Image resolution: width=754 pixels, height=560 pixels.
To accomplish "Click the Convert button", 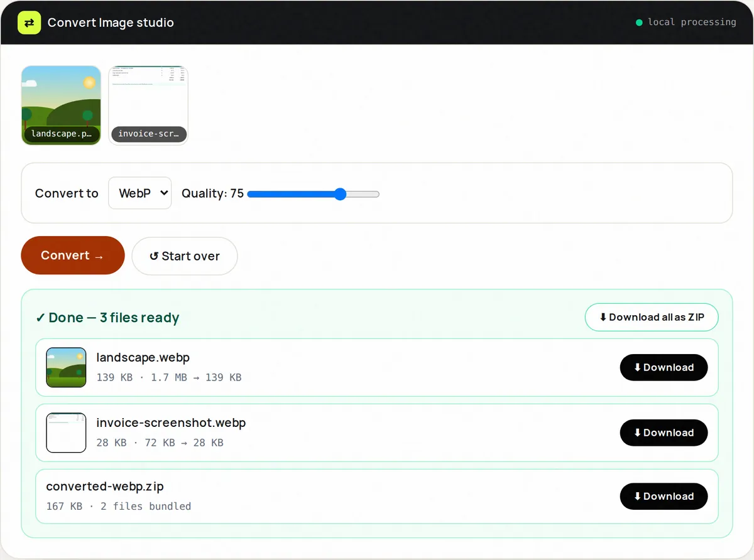I will point(73,256).
